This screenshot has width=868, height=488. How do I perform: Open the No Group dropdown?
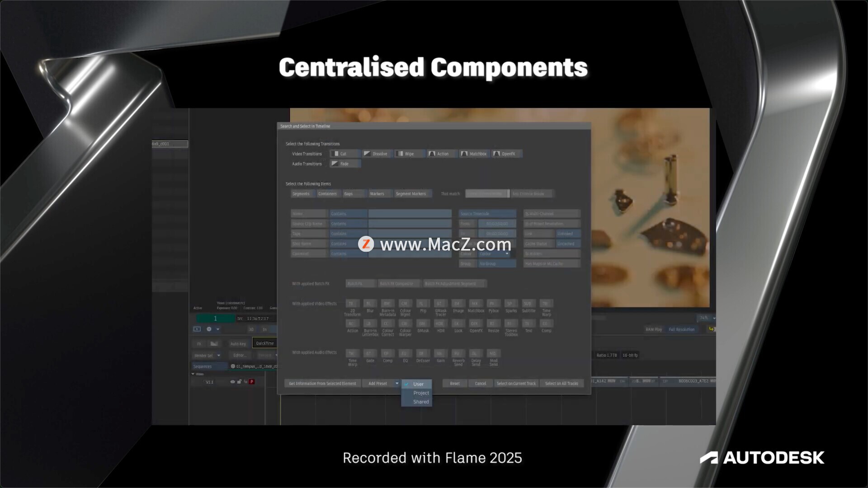click(x=497, y=264)
